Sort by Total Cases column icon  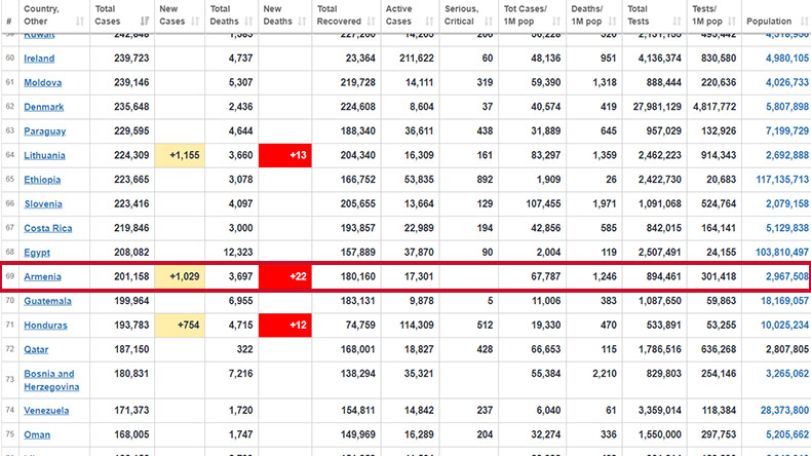[x=144, y=21]
